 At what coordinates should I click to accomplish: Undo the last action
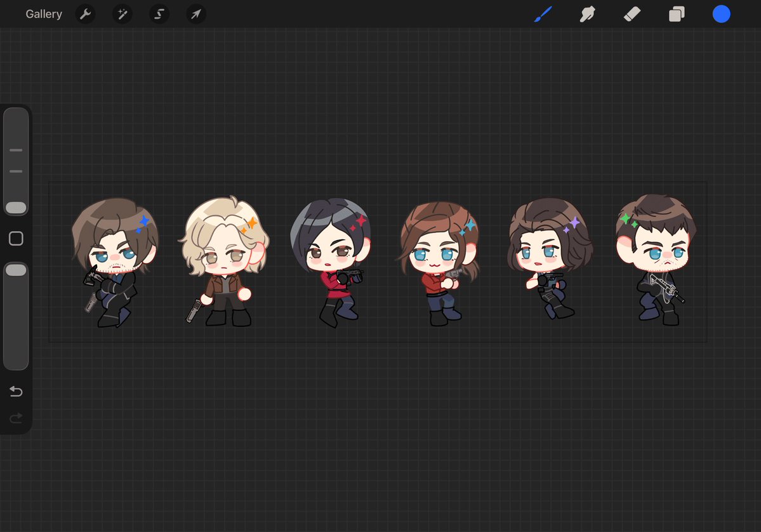click(x=16, y=391)
